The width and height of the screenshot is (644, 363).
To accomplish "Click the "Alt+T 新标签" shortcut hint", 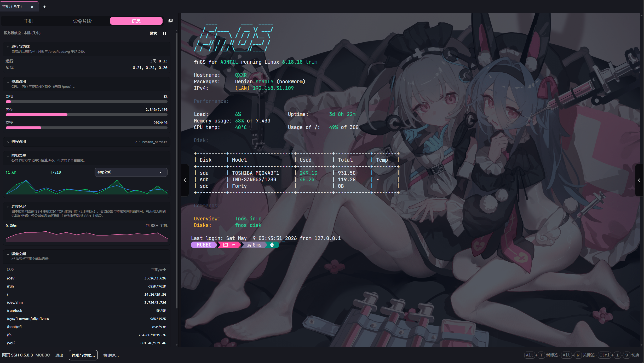I will pyautogui.click(x=541, y=355).
